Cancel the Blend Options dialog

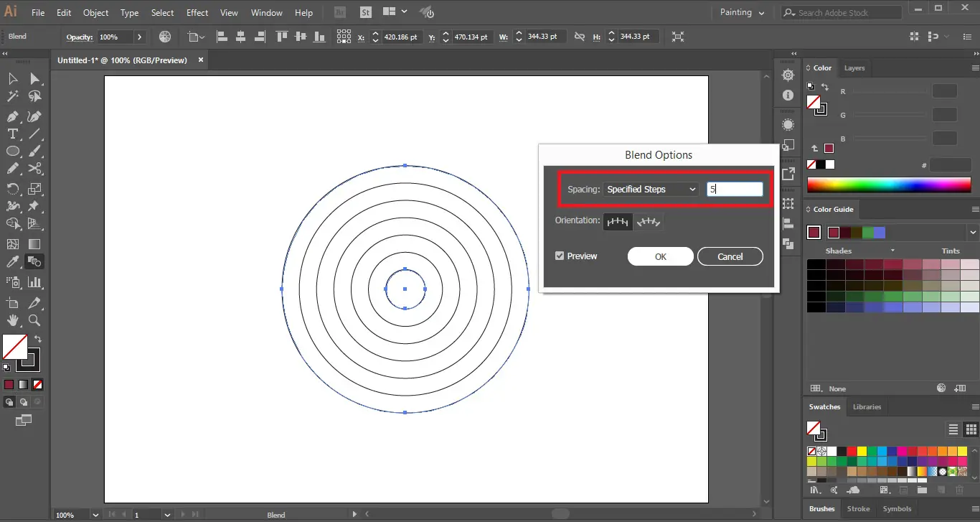click(730, 257)
